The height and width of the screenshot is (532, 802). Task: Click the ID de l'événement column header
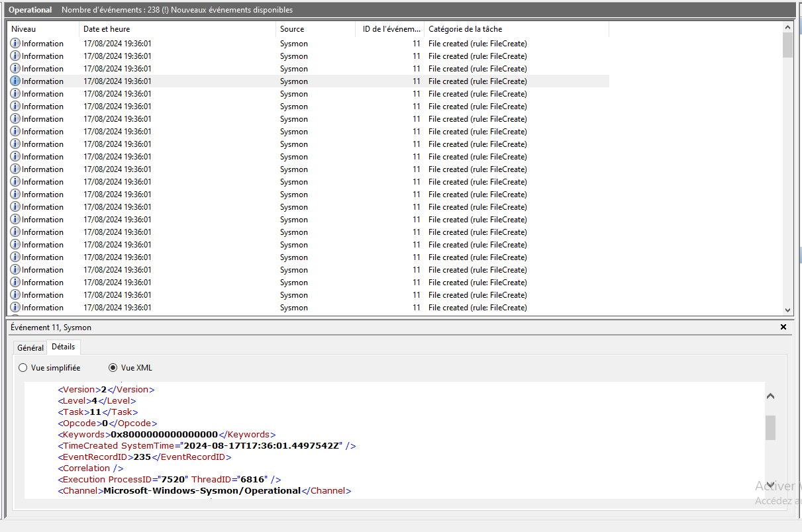click(391, 29)
